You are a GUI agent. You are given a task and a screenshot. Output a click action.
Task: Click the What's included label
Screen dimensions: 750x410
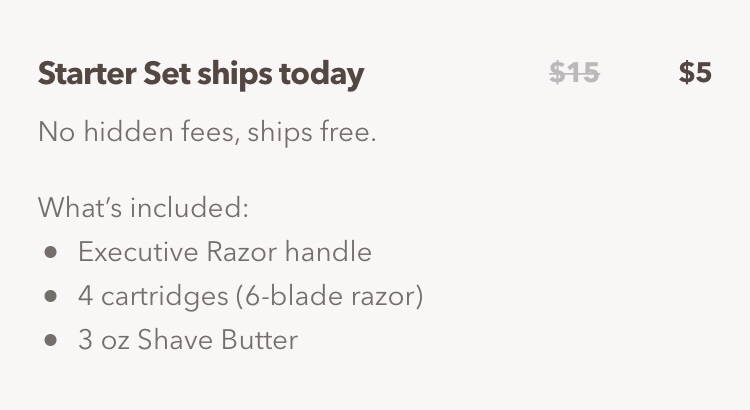[143, 208]
